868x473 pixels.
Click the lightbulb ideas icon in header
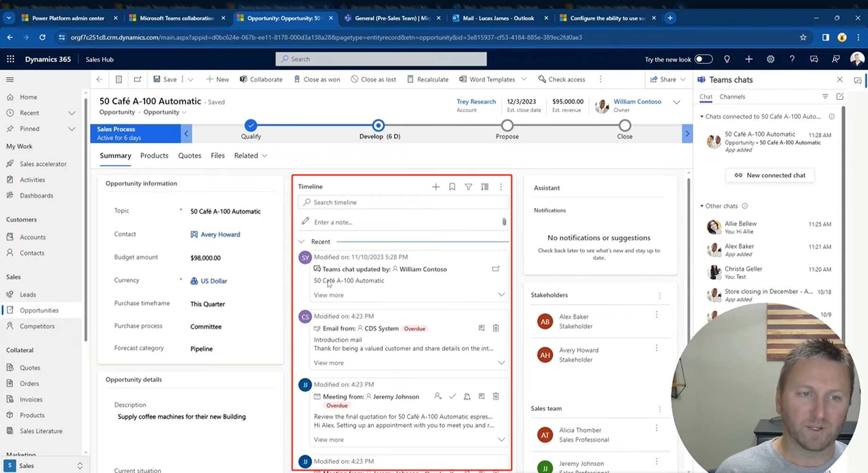click(727, 59)
